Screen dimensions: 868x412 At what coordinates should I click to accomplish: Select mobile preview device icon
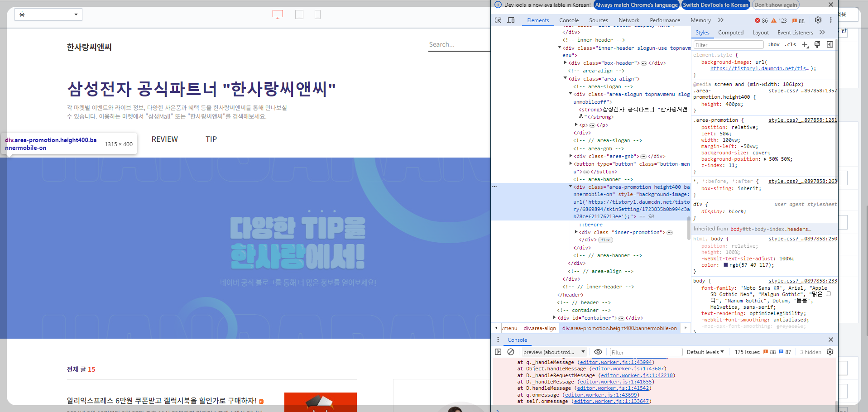[317, 14]
